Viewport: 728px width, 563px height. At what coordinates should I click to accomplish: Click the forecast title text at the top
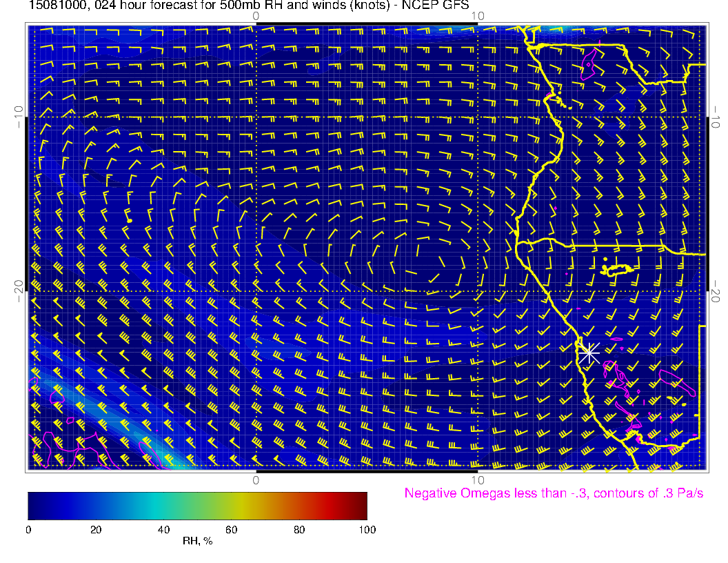click(249, 5)
